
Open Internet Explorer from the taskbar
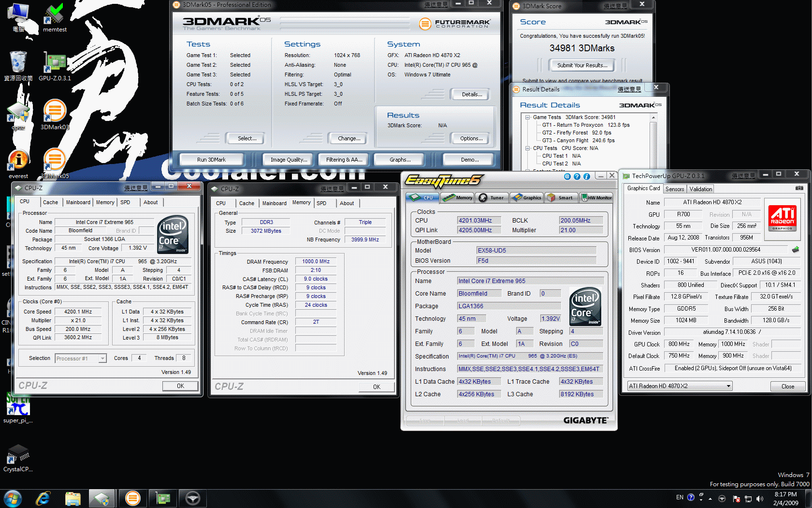(43, 498)
